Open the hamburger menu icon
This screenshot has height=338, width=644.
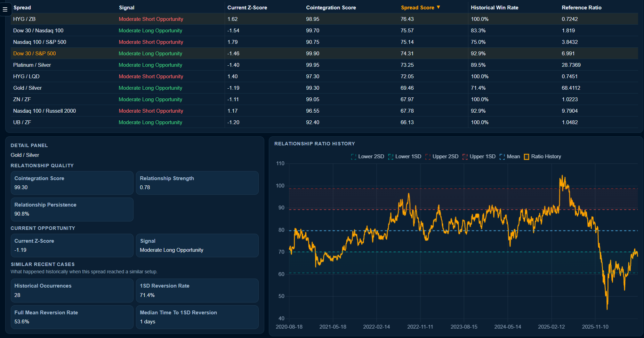5,9
